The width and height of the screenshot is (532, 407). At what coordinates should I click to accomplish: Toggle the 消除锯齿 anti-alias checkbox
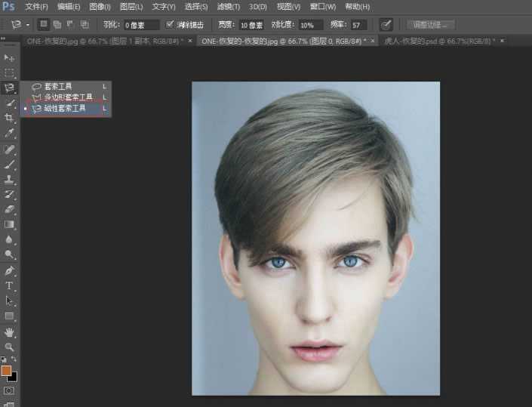[170, 25]
